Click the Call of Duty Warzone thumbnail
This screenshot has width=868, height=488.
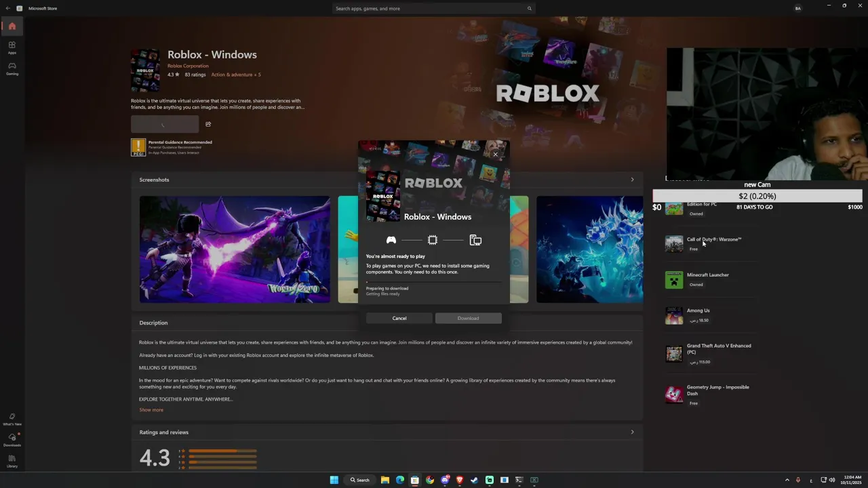tap(674, 244)
